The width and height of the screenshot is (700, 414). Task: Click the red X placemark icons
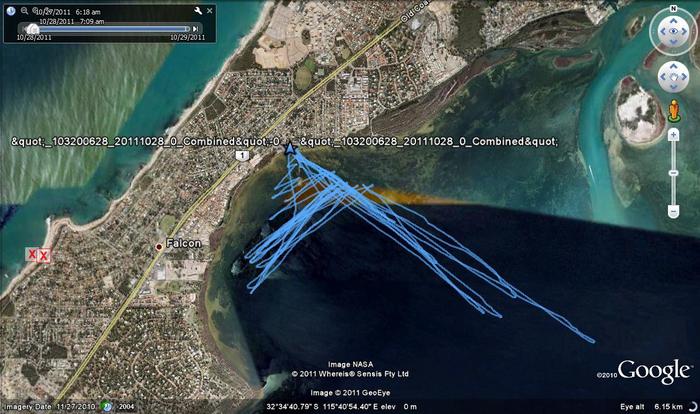38,256
